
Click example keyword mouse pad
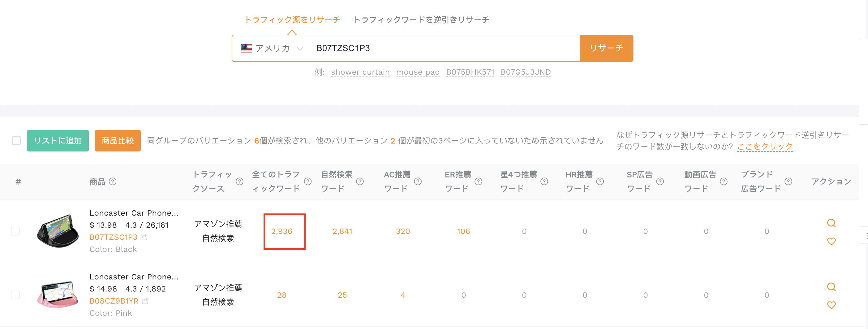click(418, 72)
